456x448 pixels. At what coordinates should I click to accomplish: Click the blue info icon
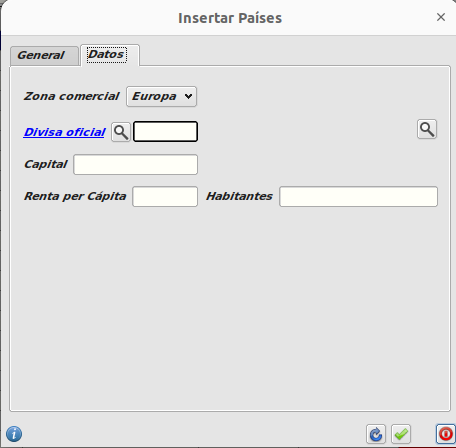[14, 434]
